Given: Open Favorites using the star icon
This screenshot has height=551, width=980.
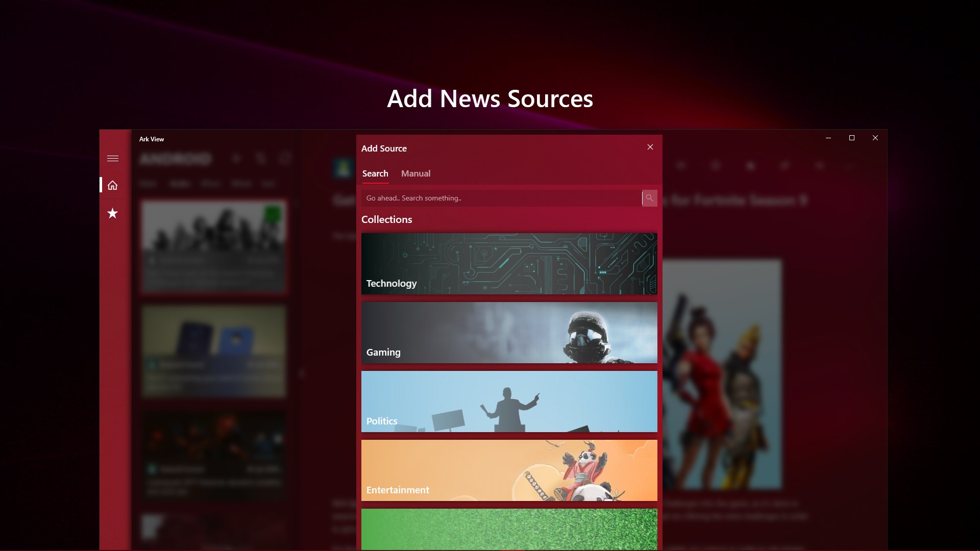Looking at the screenshot, I should click(x=113, y=213).
